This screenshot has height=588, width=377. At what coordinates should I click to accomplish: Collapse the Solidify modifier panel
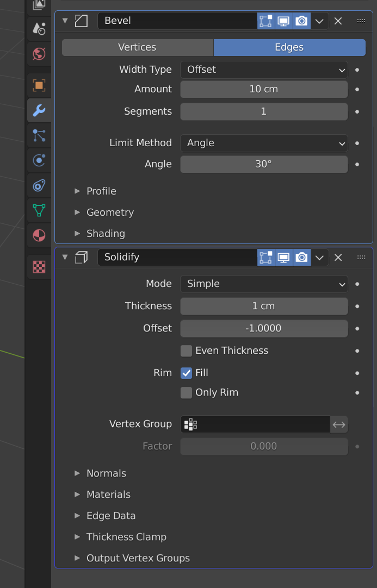65,257
